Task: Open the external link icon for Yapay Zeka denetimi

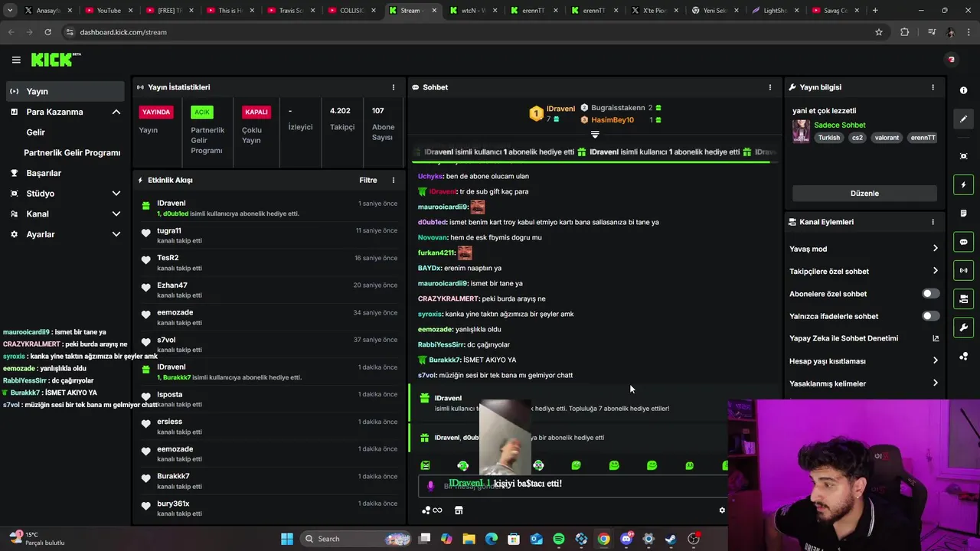Action: point(936,338)
